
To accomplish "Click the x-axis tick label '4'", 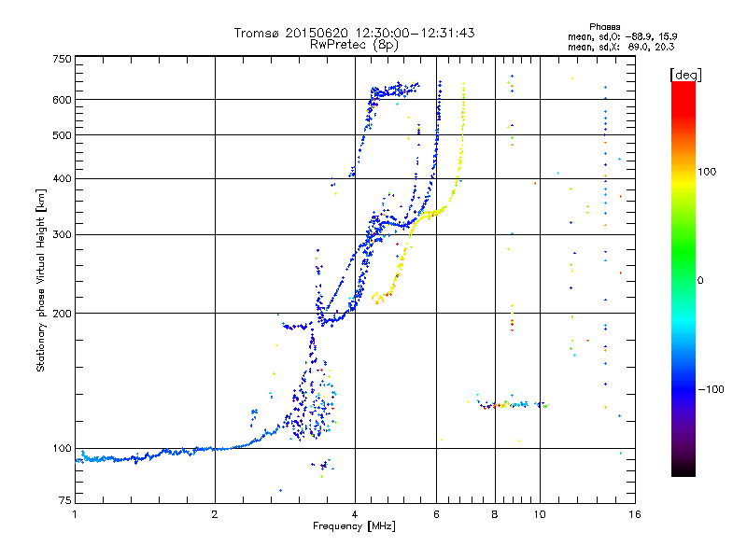I will click(x=355, y=514).
